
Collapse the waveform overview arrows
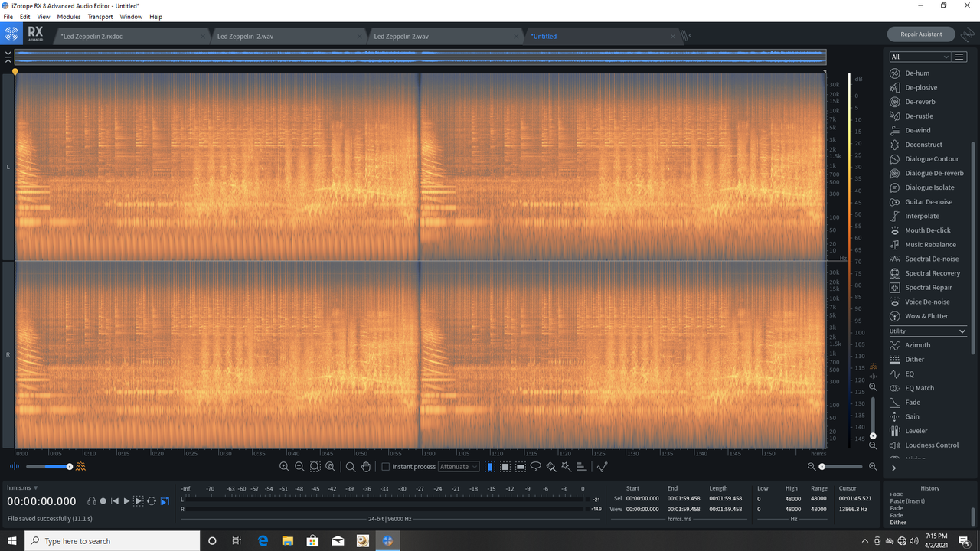click(x=8, y=57)
